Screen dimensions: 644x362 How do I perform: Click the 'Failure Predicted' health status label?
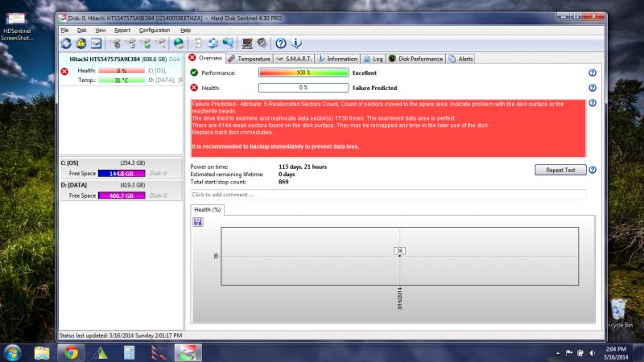(x=374, y=88)
